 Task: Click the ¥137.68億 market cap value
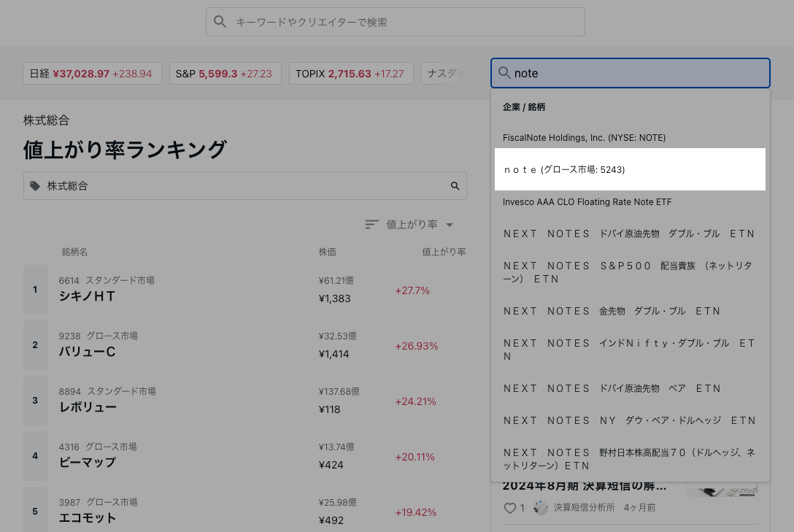339,391
